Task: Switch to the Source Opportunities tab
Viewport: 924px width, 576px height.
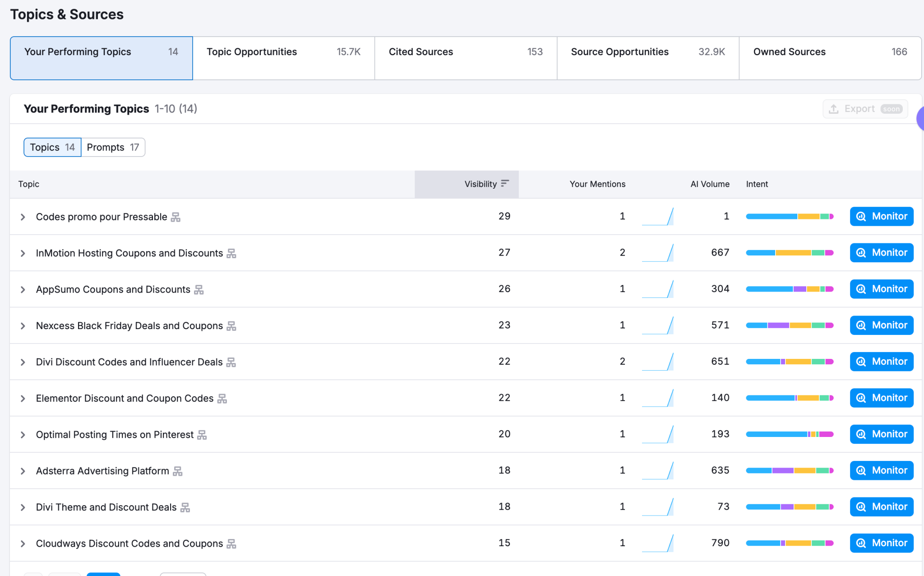Action: 647,58
